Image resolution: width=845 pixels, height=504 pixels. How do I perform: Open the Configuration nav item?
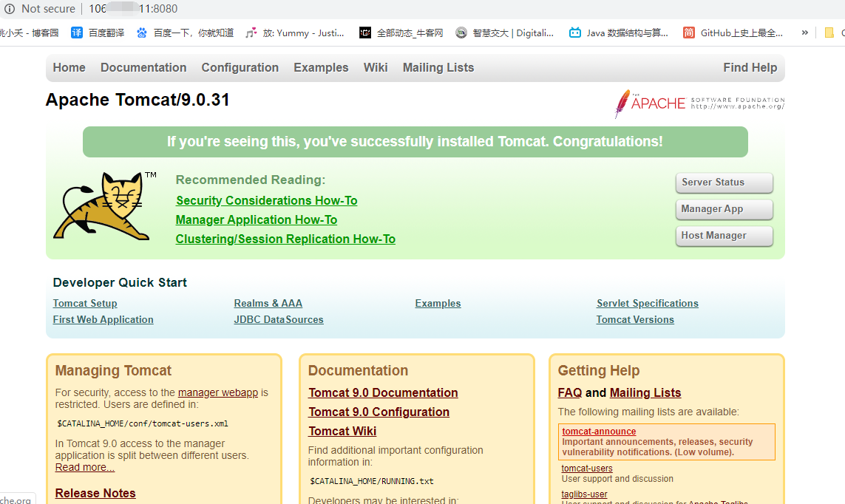(240, 67)
